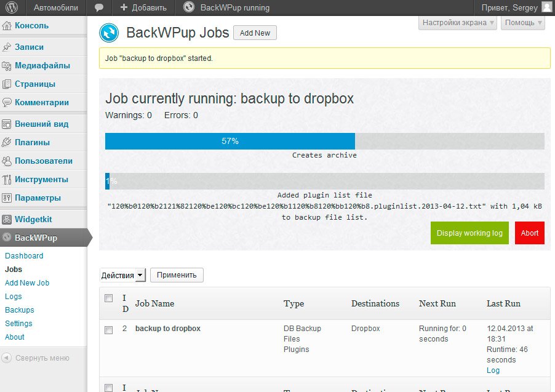The height and width of the screenshot is (392, 555).
Task: Click the large BackWPup Jobs logo icon
Action: [x=109, y=33]
